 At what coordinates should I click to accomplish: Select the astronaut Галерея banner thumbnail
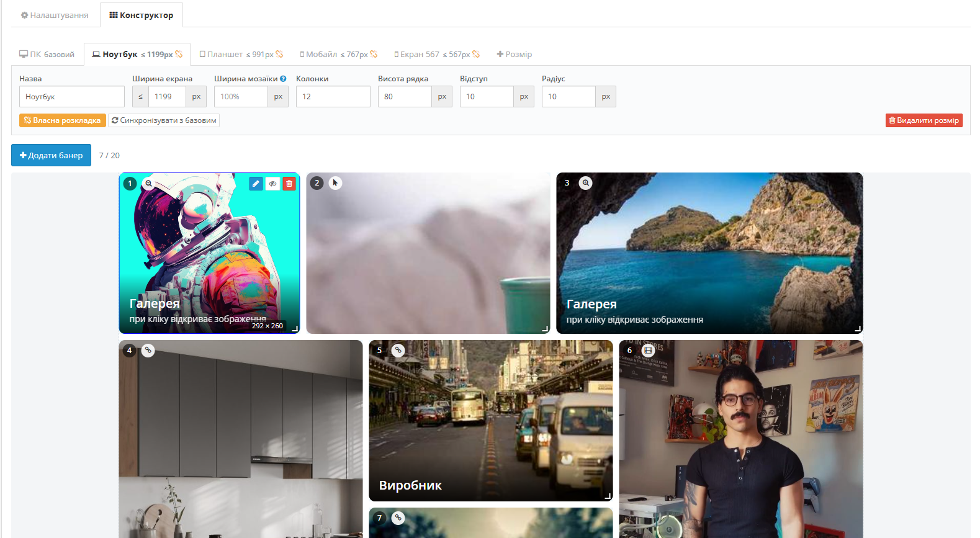[x=209, y=253]
